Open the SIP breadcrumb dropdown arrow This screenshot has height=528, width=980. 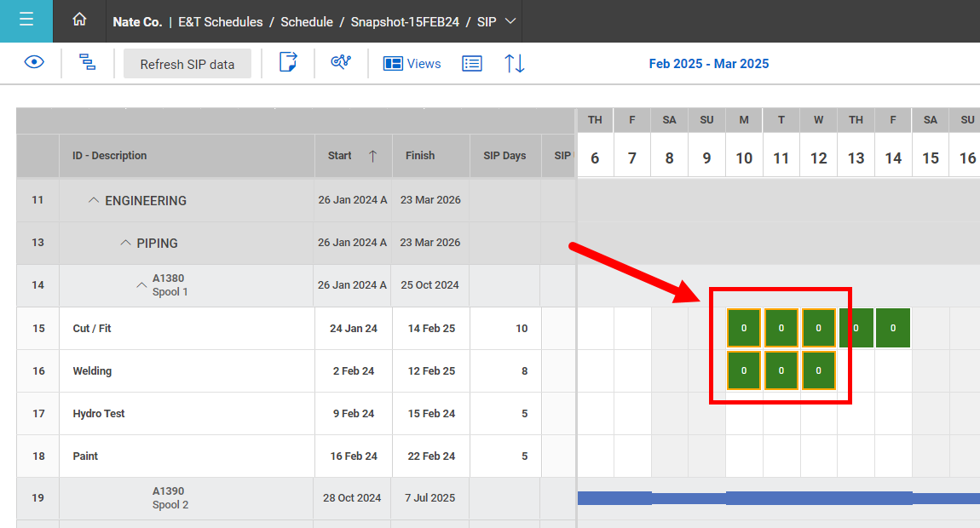coord(510,21)
